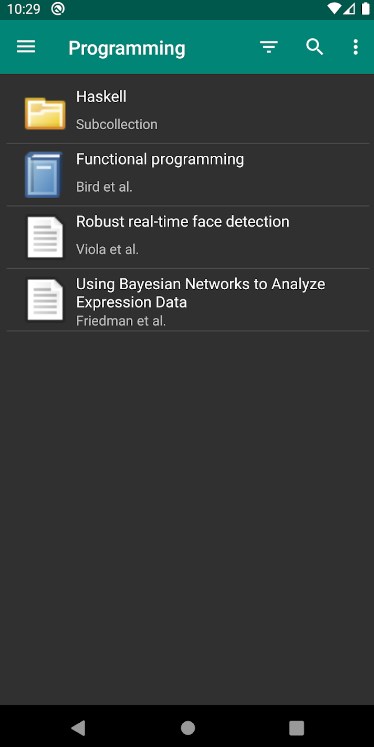Open the three-dot overflow menu
374x747 pixels.
pos(355,47)
